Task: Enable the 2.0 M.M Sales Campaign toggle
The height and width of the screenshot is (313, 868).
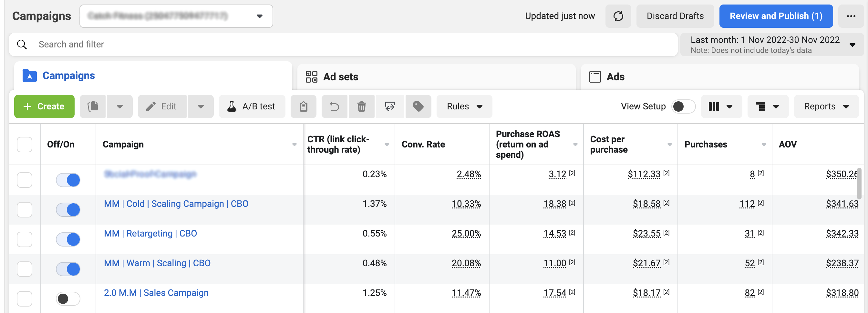Action: [68, 298]
